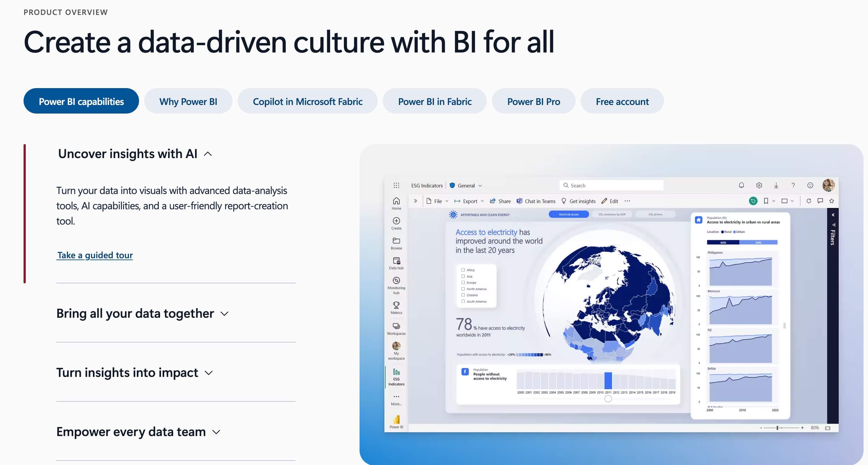Click the year slider handle under the timeline
This screenshot has height=465, width=868.
(608, 399)
